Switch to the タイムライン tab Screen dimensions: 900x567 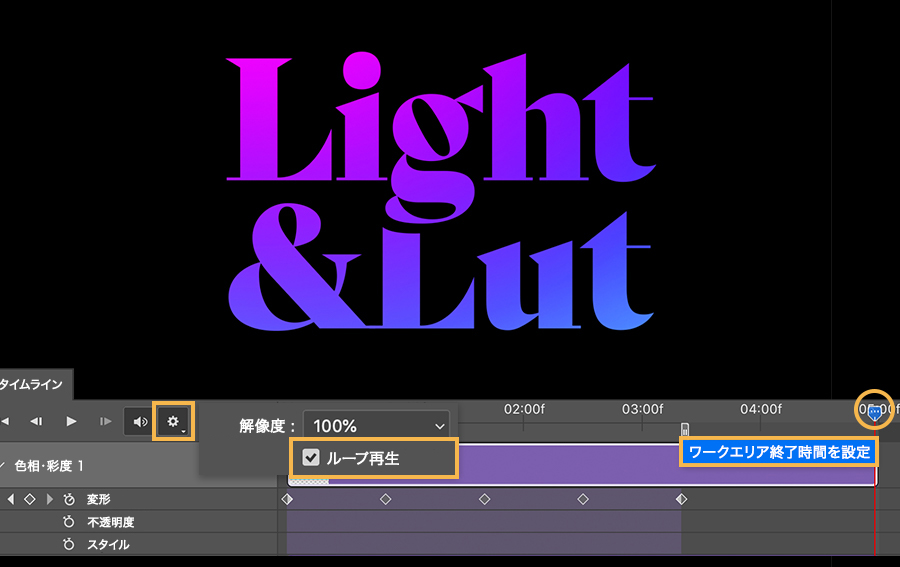coord(32,385)
